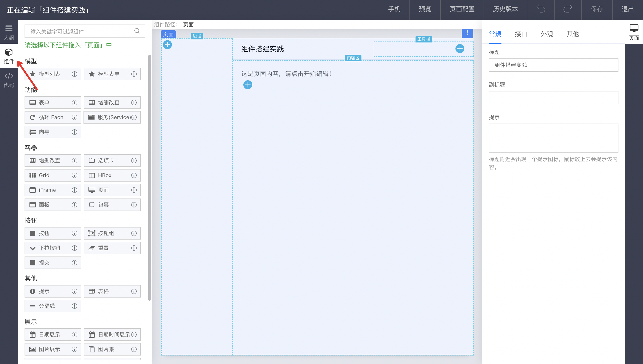Show info for the 图片展示 component
Viewport: 643px width, 364px height.
75,349
